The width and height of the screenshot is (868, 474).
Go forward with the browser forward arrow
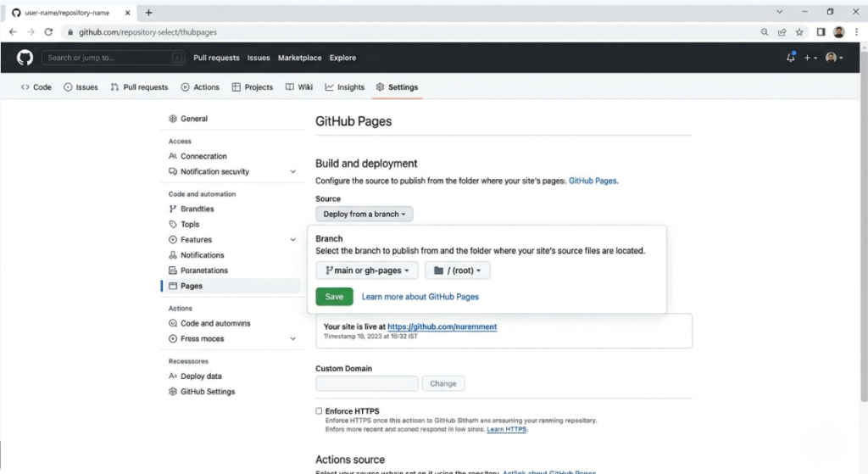(x=31, y=32)
